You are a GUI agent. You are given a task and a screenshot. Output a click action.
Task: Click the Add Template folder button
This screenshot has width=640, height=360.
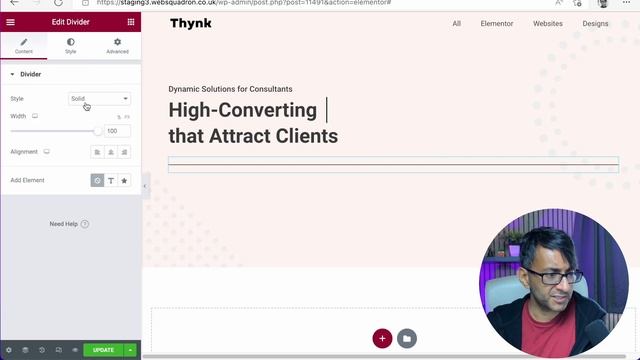(407, 338)
